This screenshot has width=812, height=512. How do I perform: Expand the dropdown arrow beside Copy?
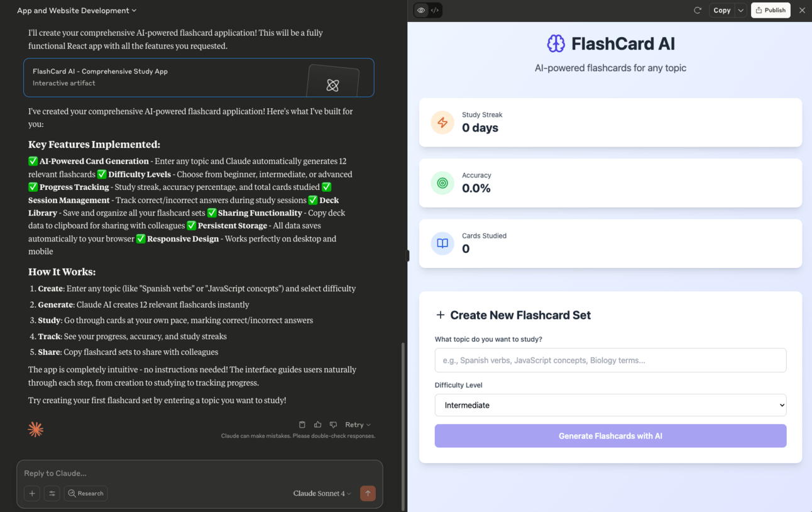(x=741, y=10)
